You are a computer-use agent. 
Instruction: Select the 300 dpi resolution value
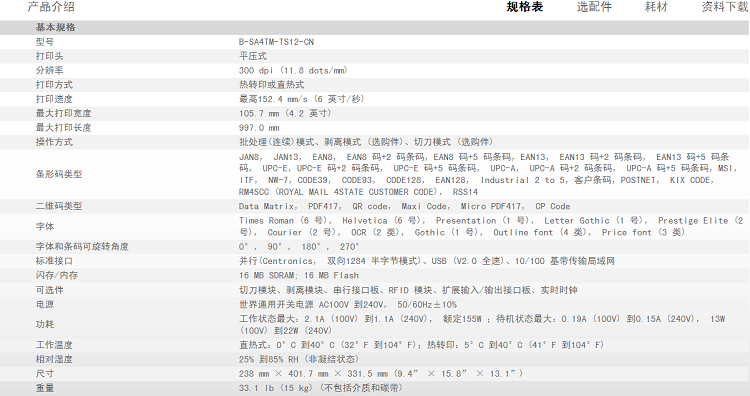coord(293,70)
